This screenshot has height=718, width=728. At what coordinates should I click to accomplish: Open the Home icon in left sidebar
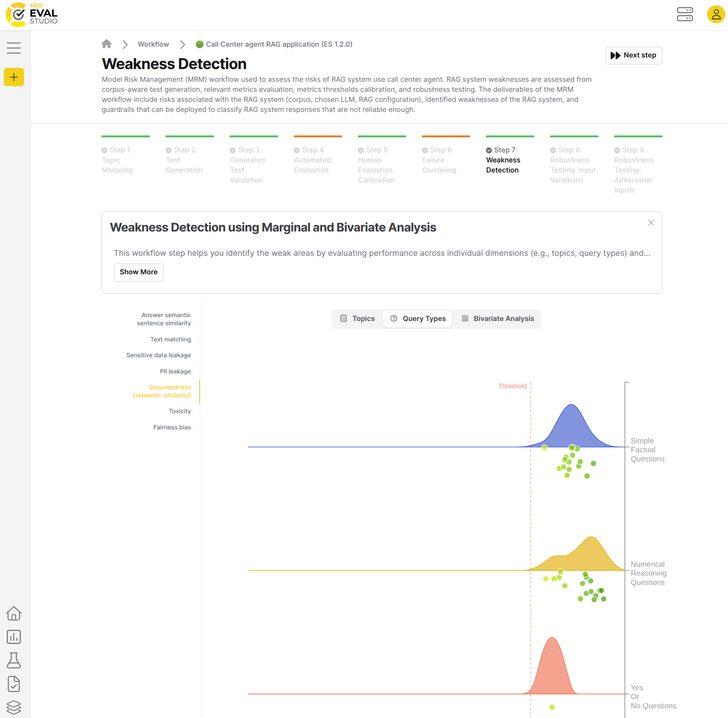[14, 614]
